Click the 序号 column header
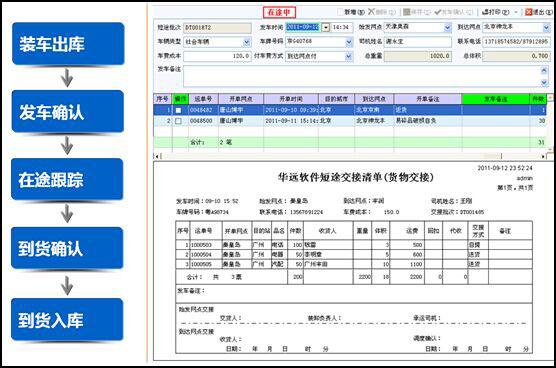 pos(162,99)
